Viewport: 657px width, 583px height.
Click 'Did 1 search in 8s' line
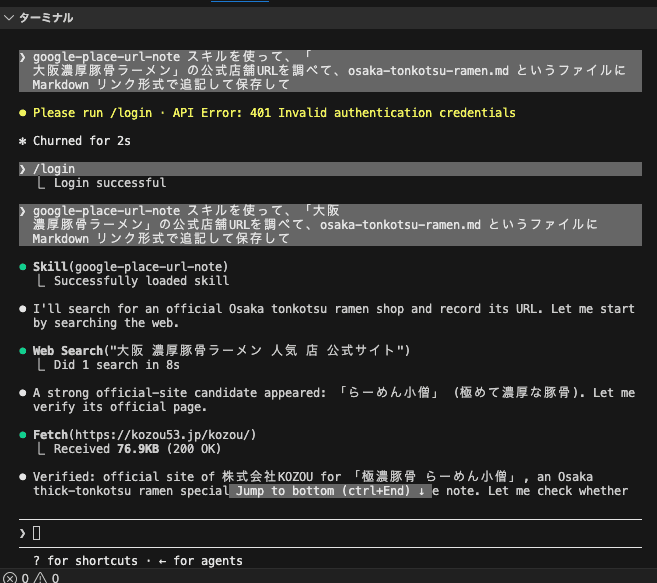point(116,365)
